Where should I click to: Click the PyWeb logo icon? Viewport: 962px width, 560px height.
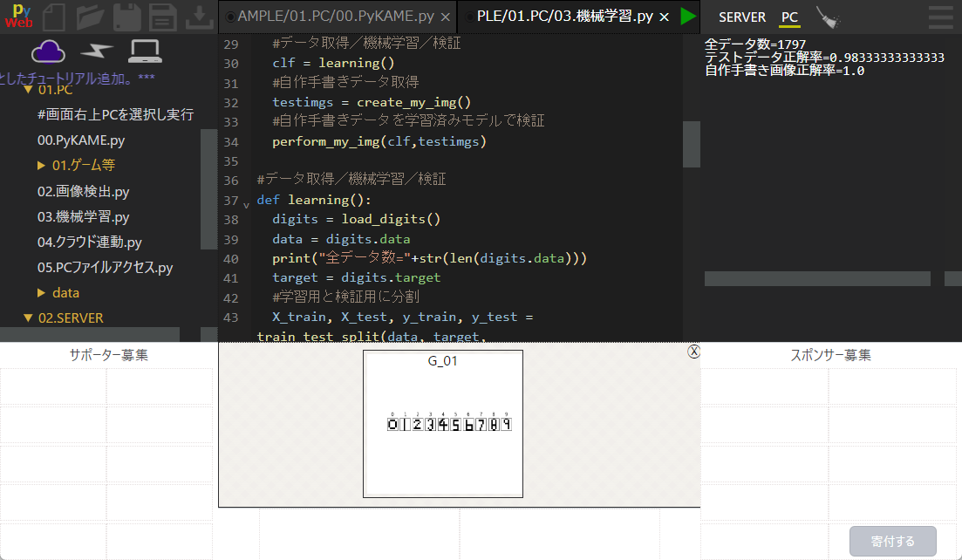point(17,17)
